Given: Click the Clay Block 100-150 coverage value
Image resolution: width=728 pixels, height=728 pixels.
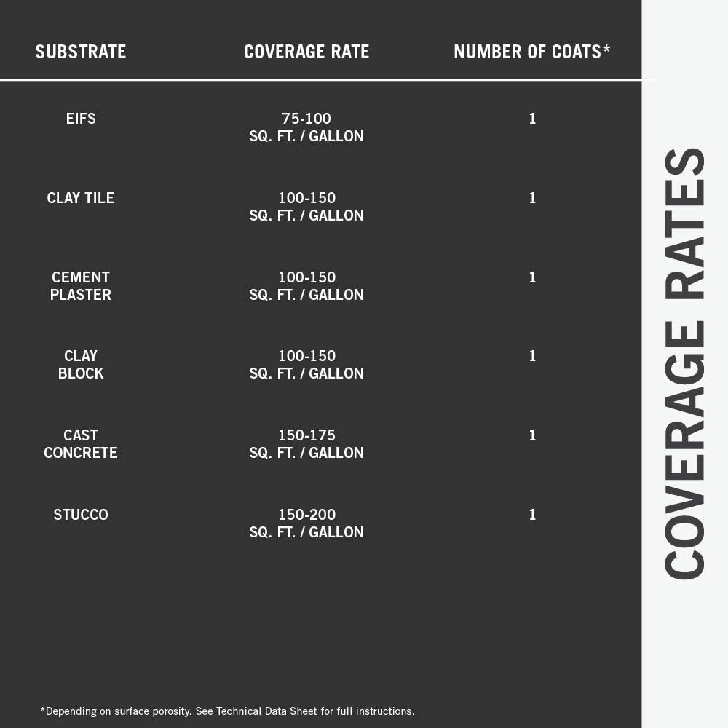Looking at the screenshot, I should coord(306,365).
